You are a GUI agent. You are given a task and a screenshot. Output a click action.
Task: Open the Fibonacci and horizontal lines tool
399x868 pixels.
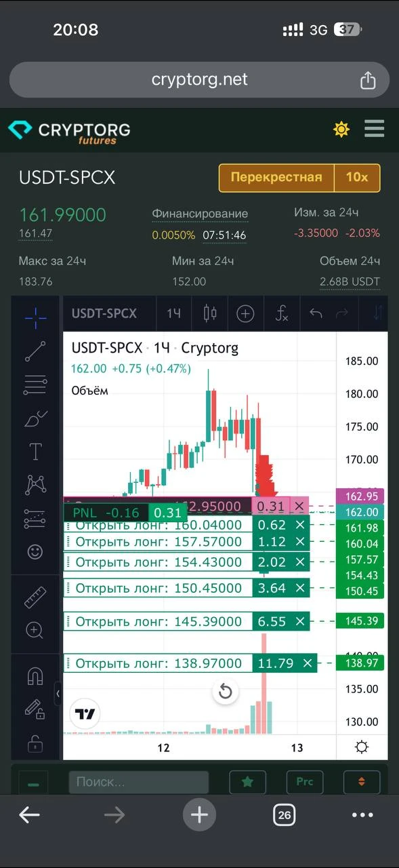pos(35,384)
